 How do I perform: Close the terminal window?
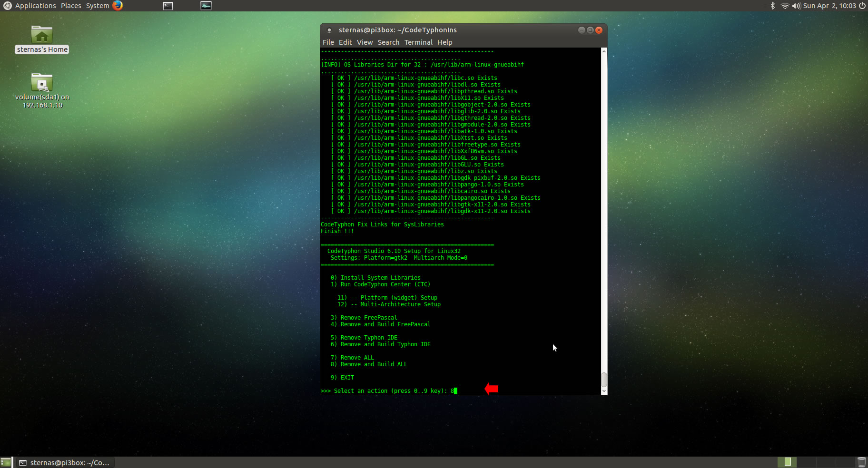point(599,30)
